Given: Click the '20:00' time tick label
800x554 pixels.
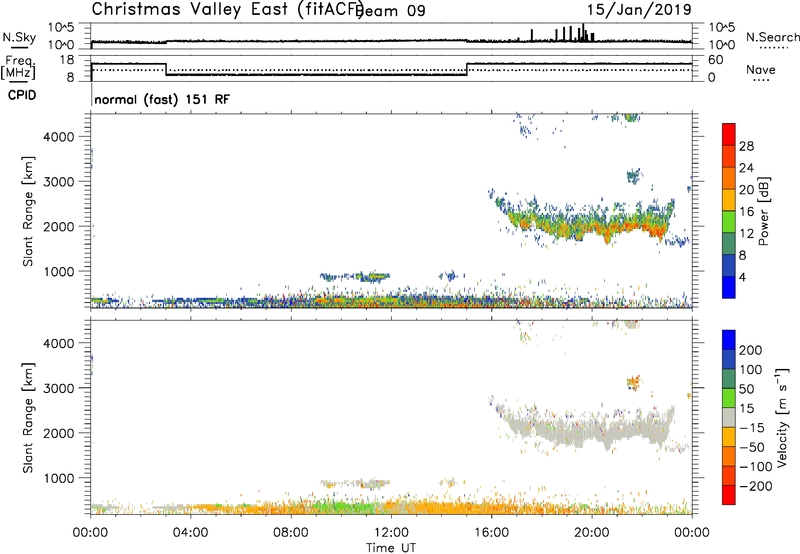Looking at the screenshot, I should (591, 533).
